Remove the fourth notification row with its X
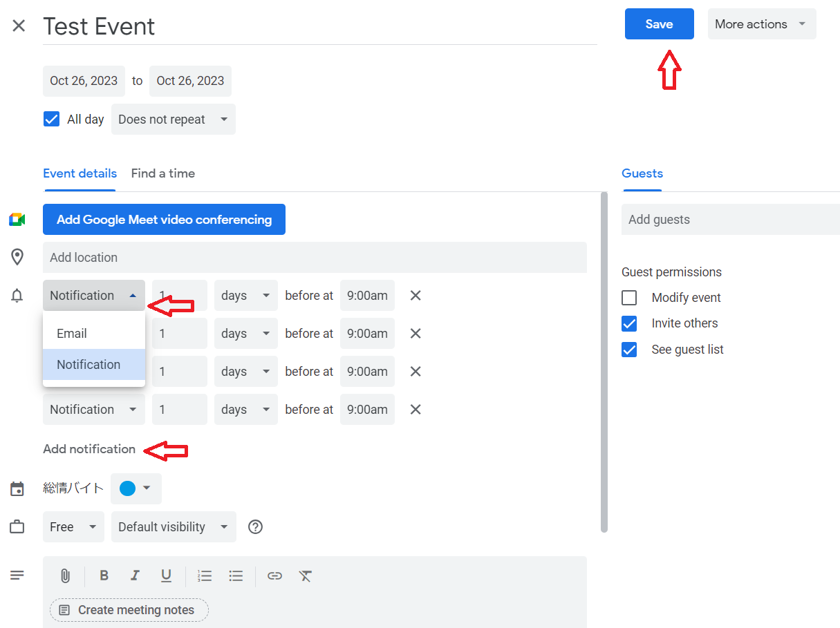Image resolution: width=840 pixels, height=628 pixels. pyautogui.click(x=416, y=410)
